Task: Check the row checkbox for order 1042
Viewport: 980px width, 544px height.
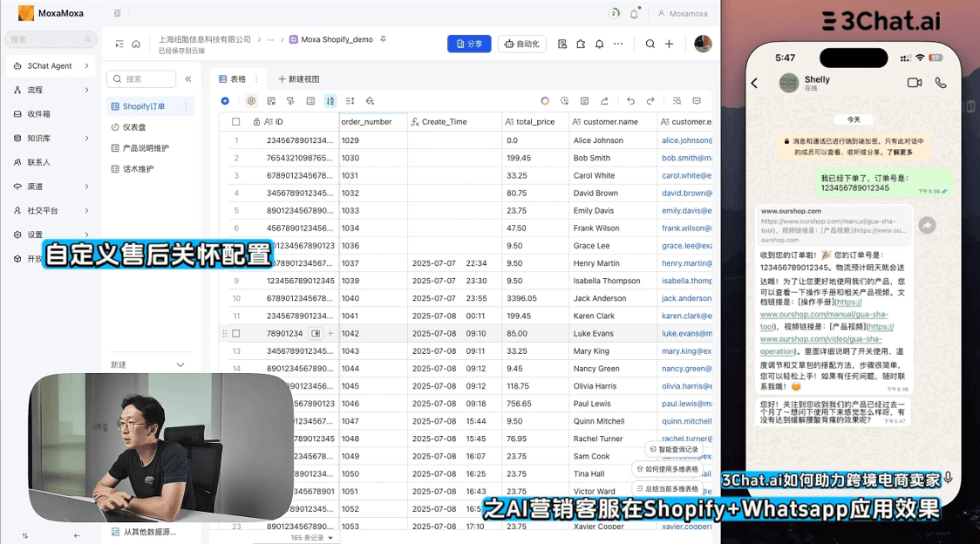Action: pos(235,334)
